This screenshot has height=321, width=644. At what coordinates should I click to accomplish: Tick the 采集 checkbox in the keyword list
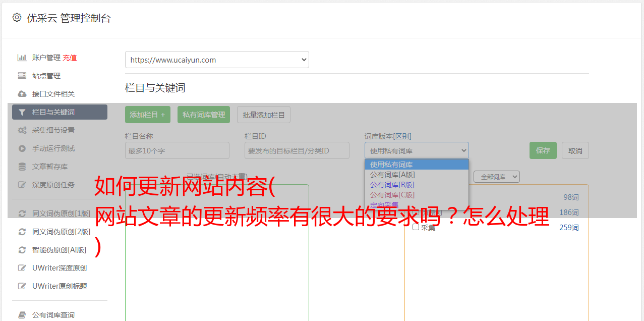pos(416,227)
